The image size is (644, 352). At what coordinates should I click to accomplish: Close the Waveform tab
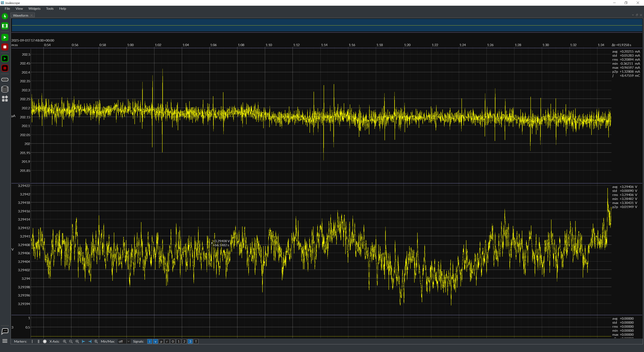pyautogui.click(x=32, y=15)
